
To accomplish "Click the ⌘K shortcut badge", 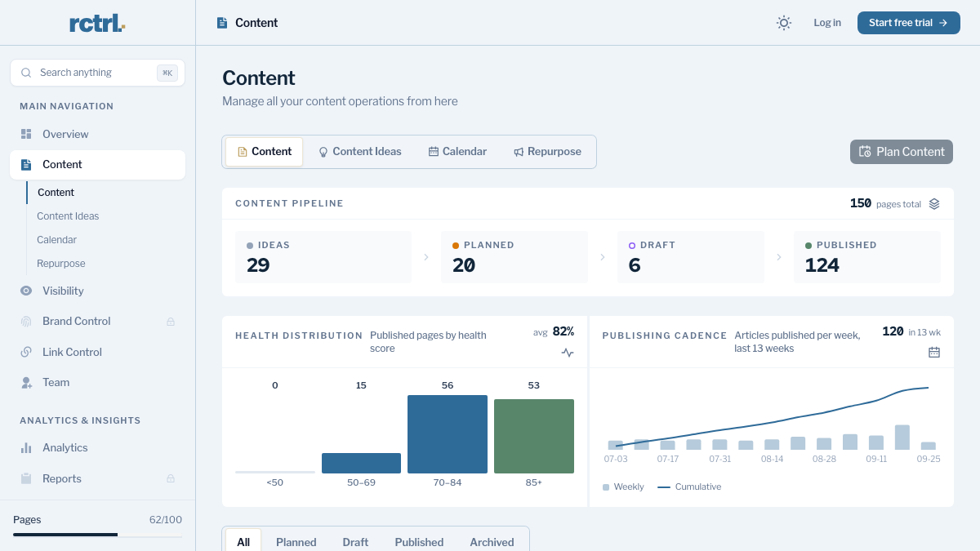I will 167,73.
